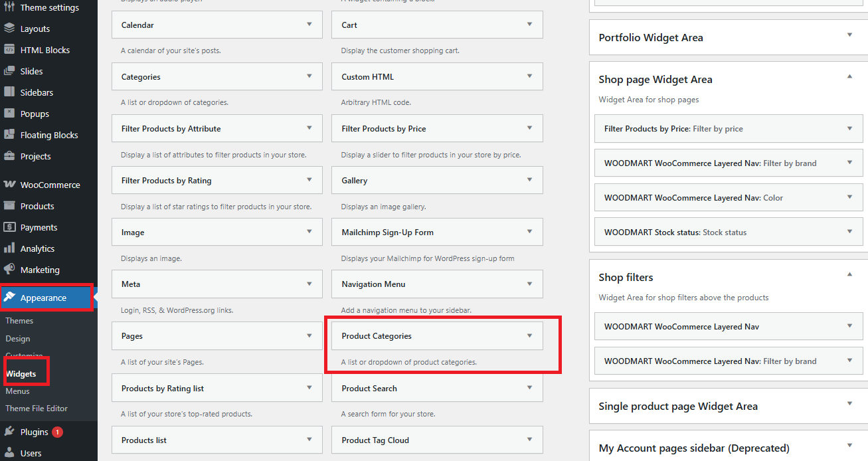Image resolution: width=868 pixels, height=461 pixels.
Task: Select Shop page Widget Area heading text
Action: pos(655,80)
